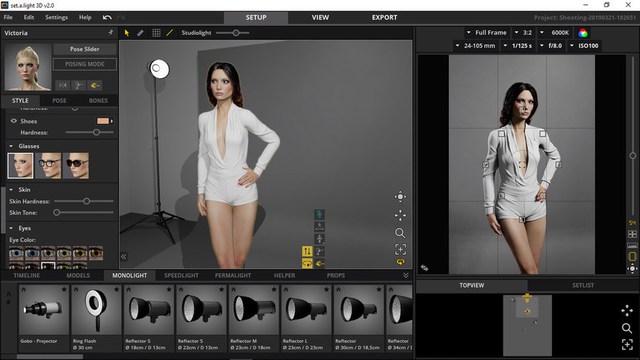Switch to the POSE tab
The image size is (640, 360).
tap(59, 100)
